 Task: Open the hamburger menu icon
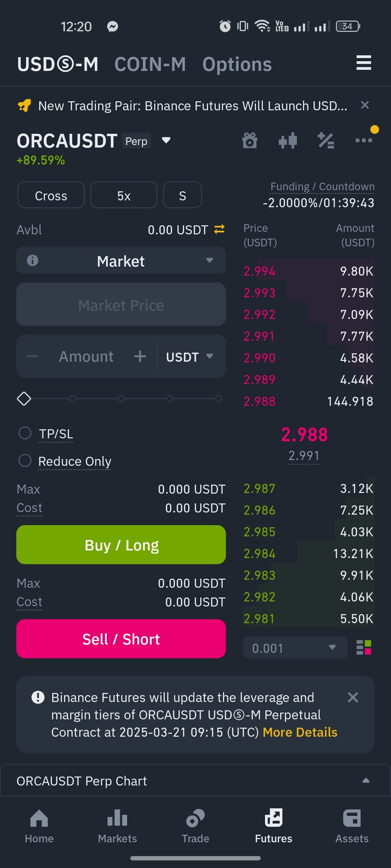[363, 63]
